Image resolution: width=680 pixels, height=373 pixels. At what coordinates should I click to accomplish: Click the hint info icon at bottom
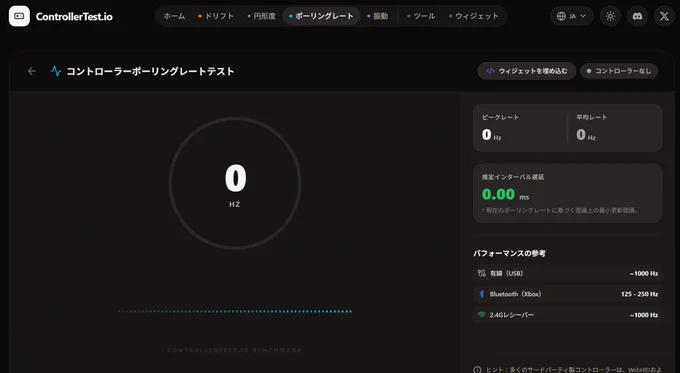click(x=477, y=370)
